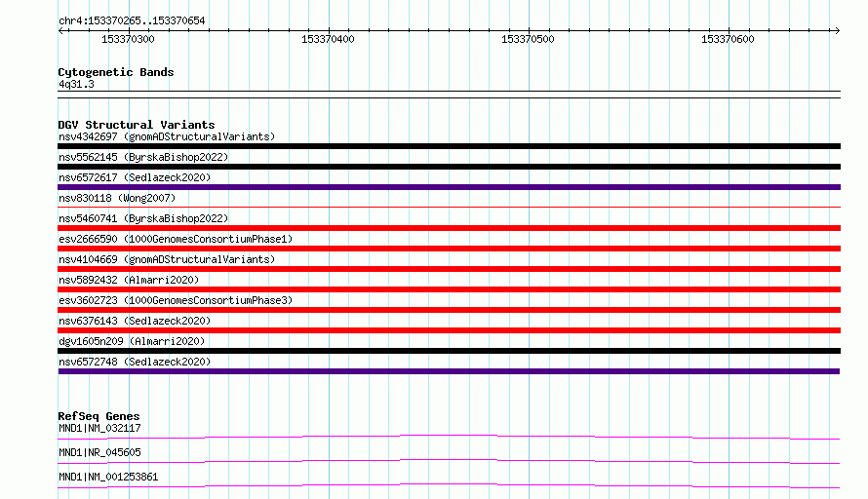Select variant esv3602723 1000GenomesConsortiumPhase3 label

coord(176,300)
